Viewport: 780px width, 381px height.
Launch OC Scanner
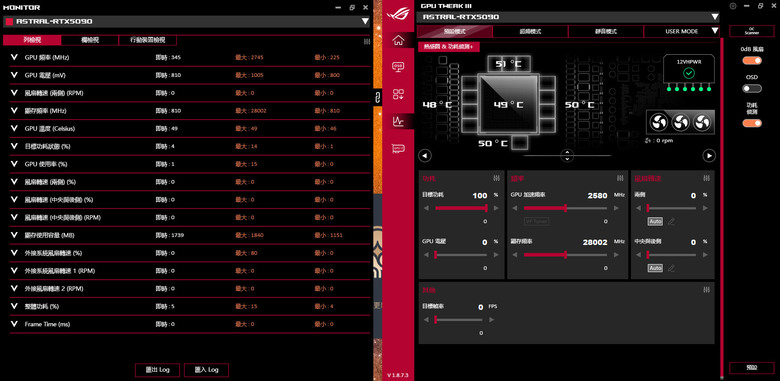coord(752,31)
